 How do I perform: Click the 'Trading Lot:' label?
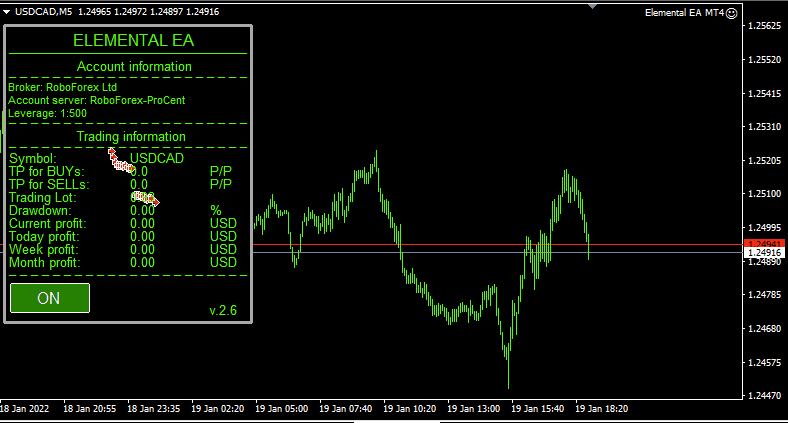(43, 197)
